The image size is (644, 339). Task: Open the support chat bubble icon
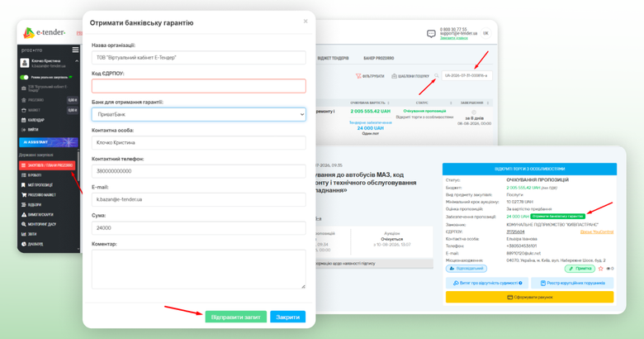(431, 33)
